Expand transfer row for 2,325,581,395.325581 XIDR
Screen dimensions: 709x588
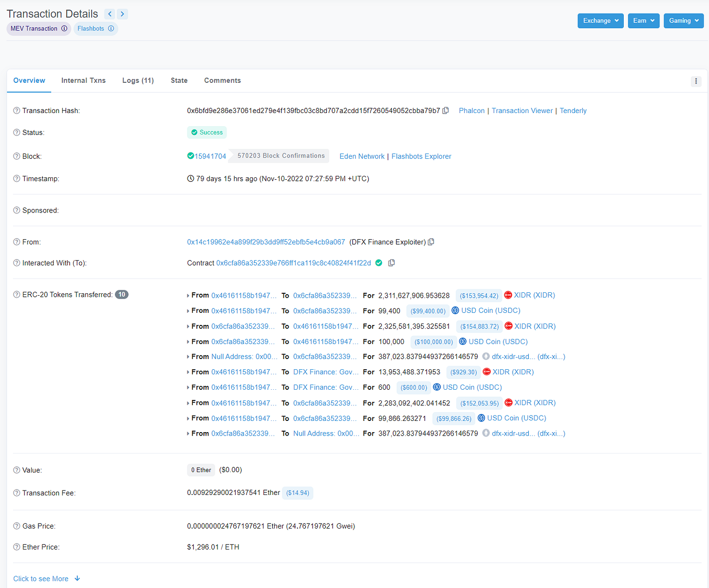188,326
